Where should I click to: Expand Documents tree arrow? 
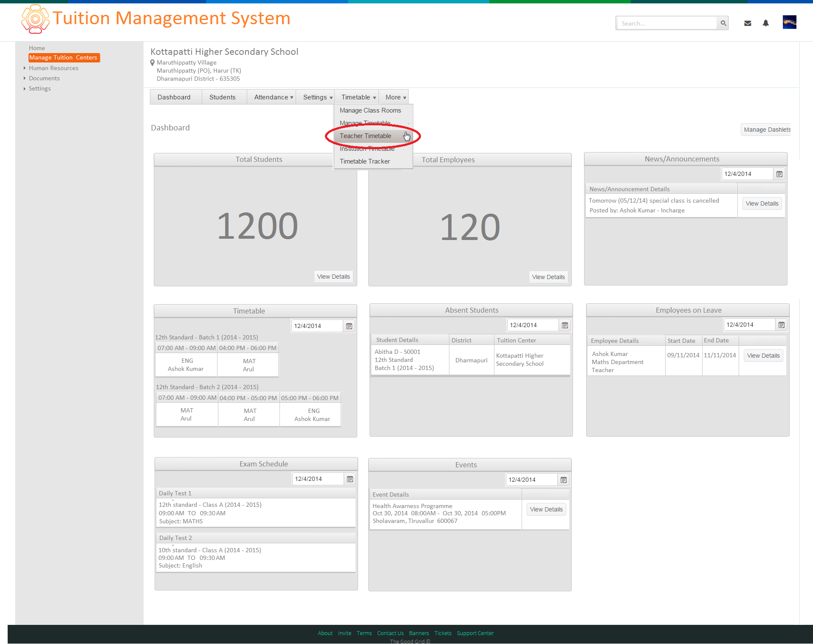pos(25,78)
